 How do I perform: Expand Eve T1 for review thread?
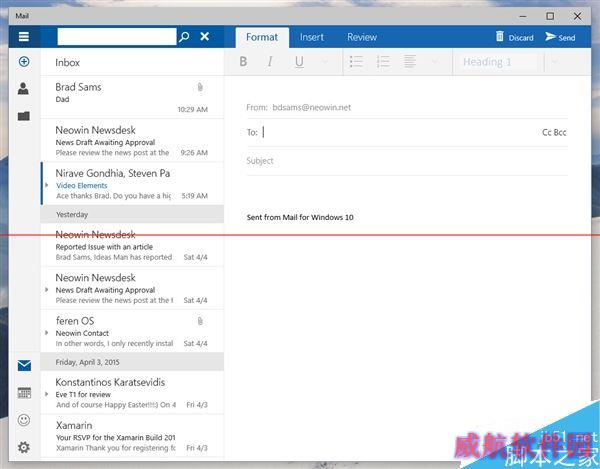(47, 394)
